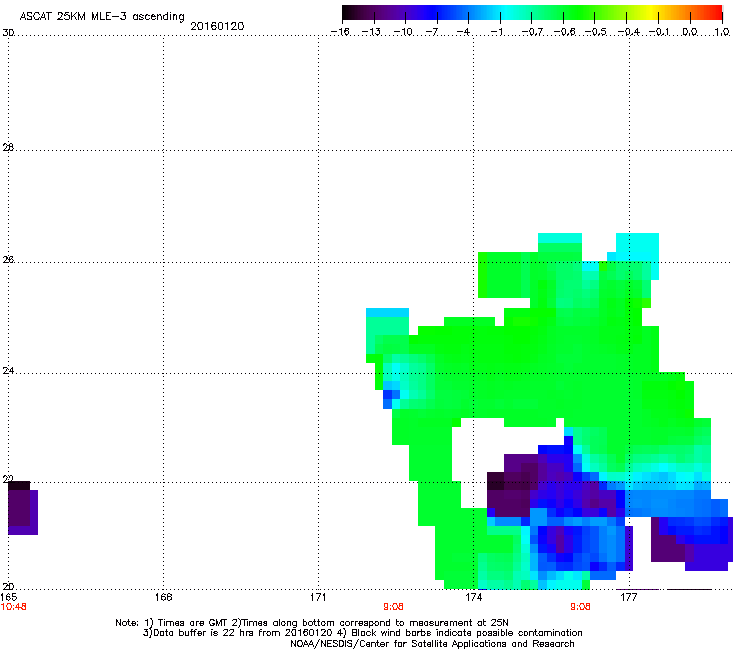Image resolution: width=740 pixels, height=650 pixels.
Task: Click the -0.6 color bar label
Action: (x=564, y=32)
